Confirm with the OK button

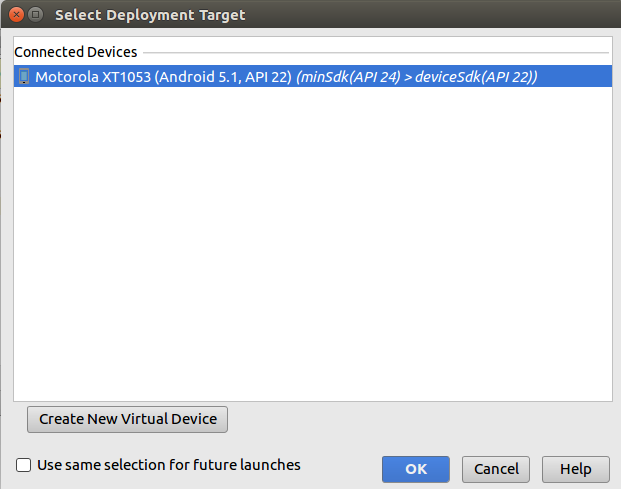coord(416,469)
